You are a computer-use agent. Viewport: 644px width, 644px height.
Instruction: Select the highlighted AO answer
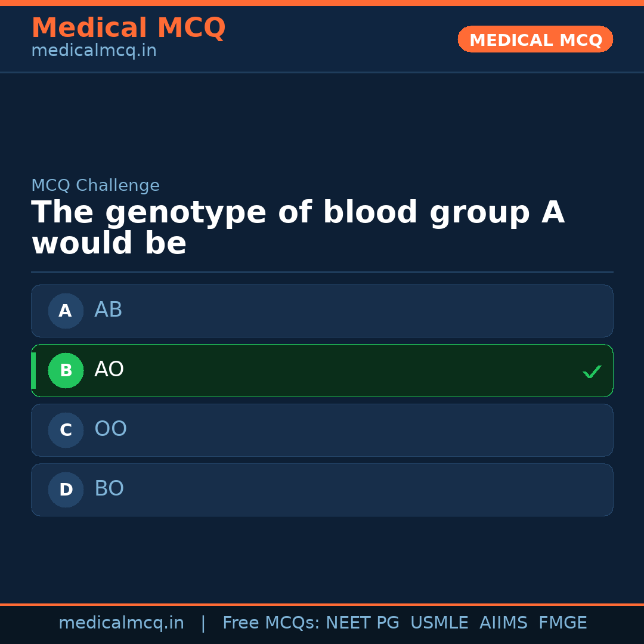pos(322,370)
